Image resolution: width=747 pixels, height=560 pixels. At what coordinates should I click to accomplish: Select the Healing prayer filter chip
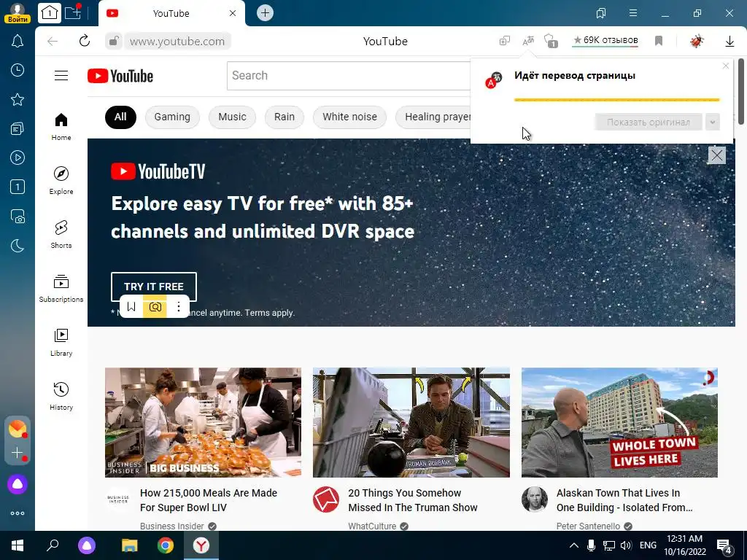click(433, 117)
